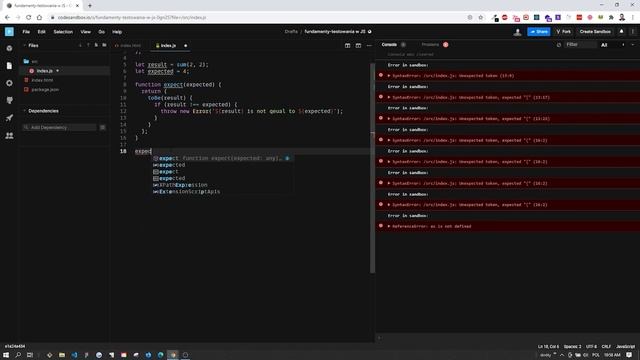Collapse the console panel chevron
The height and width of the screenshot is (360, 640).
[x=633, y=45]
